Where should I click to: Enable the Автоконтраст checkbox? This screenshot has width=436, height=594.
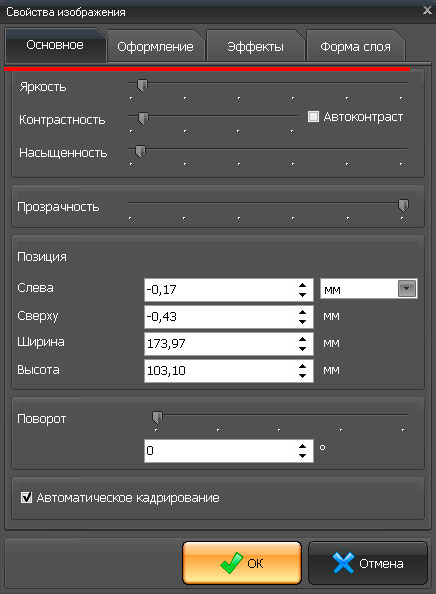313,116
